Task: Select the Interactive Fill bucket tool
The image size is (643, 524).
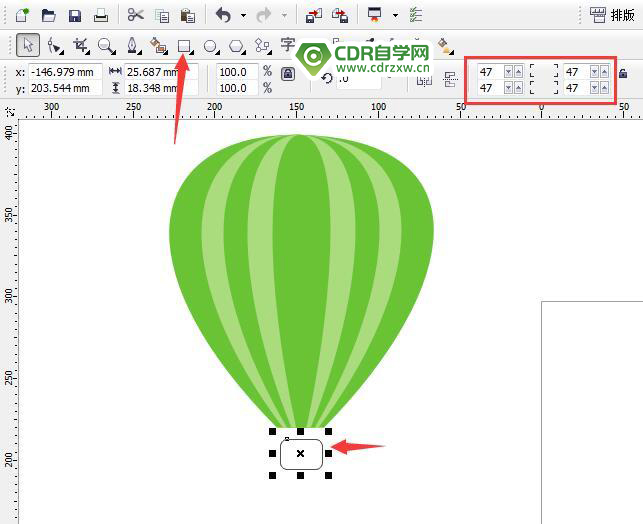Action: [445, 46]
